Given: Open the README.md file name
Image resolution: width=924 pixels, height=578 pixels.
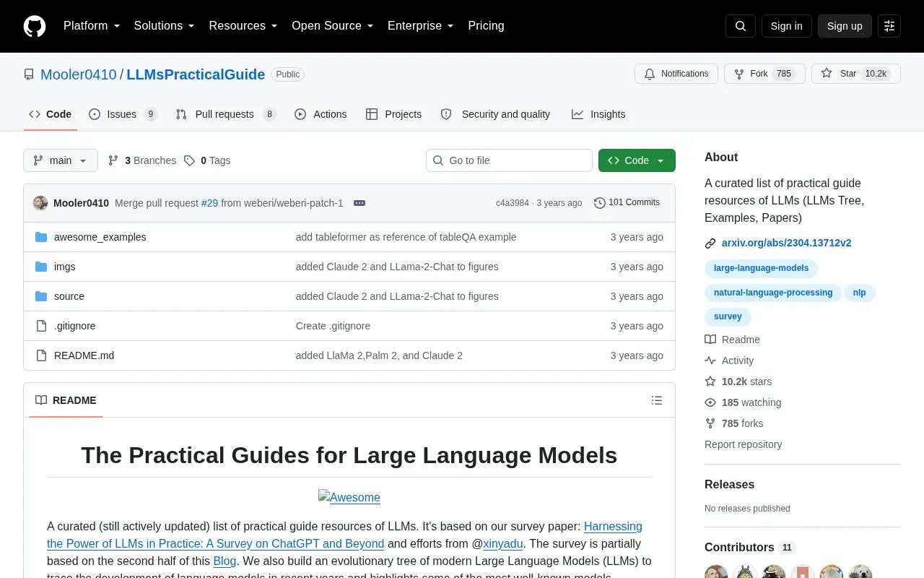Looking at the screenshot, I should click(84, 355).
